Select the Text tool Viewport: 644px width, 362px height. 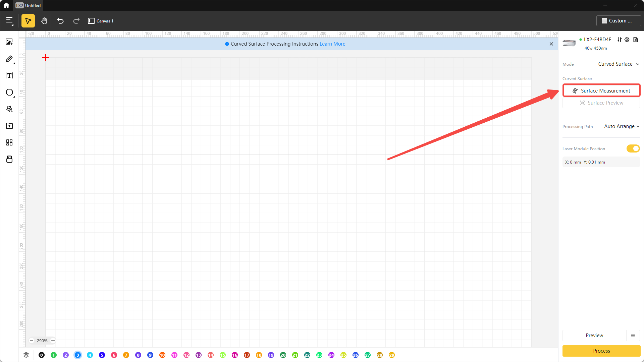pos(9,75)
